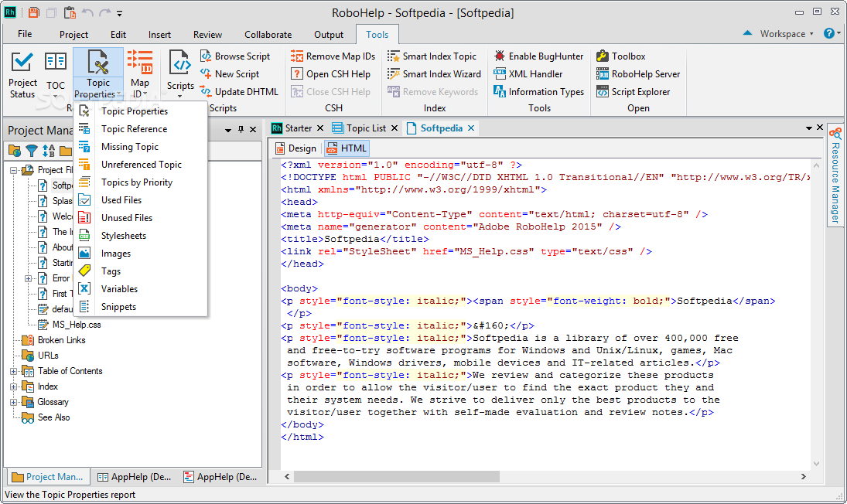Viewport: 847px width, 504px height.
Task: Click the filter funnel icon in Project Manager
Action: click(x=32, y=151)
